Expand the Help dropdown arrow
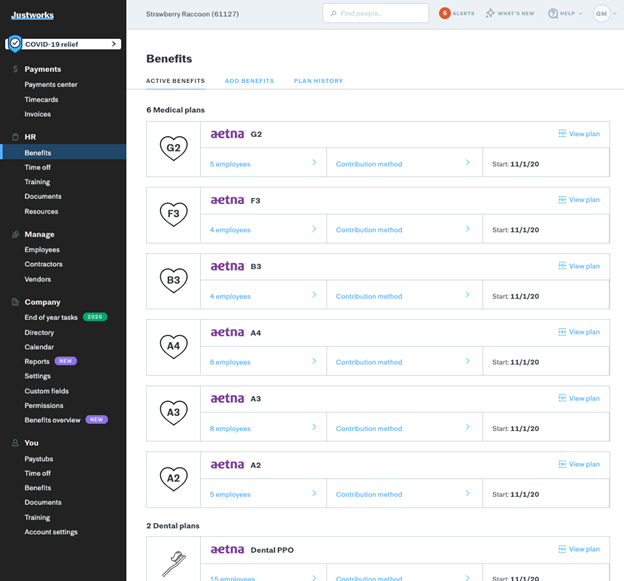Viewport: 624px width, 581px height. click(580, 14)
